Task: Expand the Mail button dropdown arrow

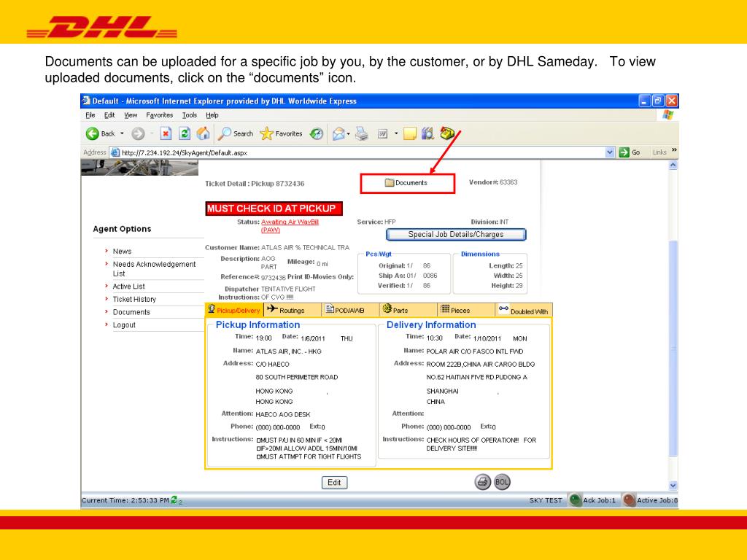Action: click(x=348, y=134)
